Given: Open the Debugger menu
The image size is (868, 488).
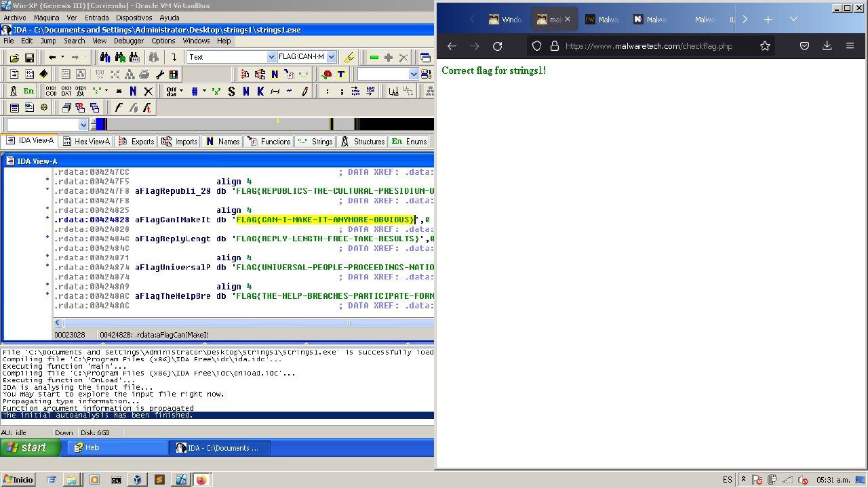Looking at the screenshot, I should pyautogui.click(x=128, y=41).
